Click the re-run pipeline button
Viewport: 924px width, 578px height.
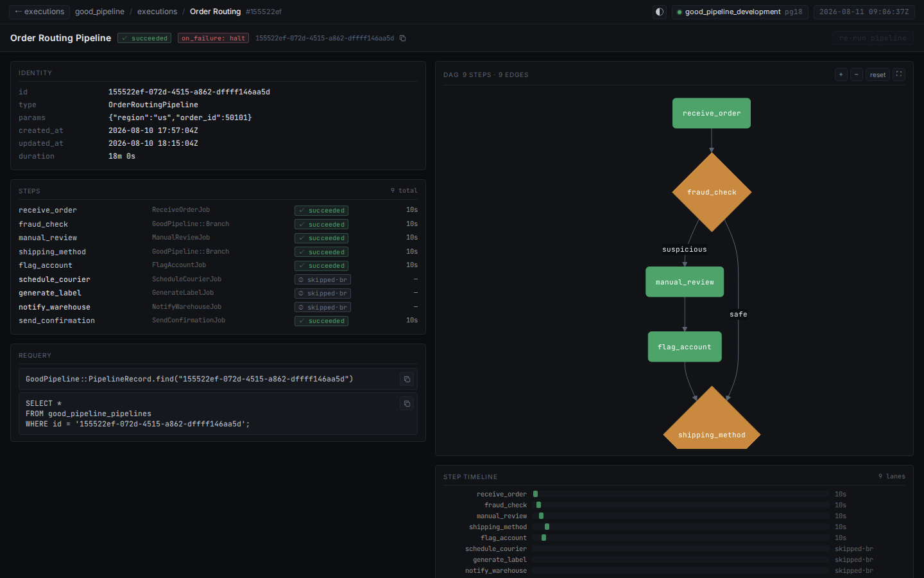click(x=873, y=39)
